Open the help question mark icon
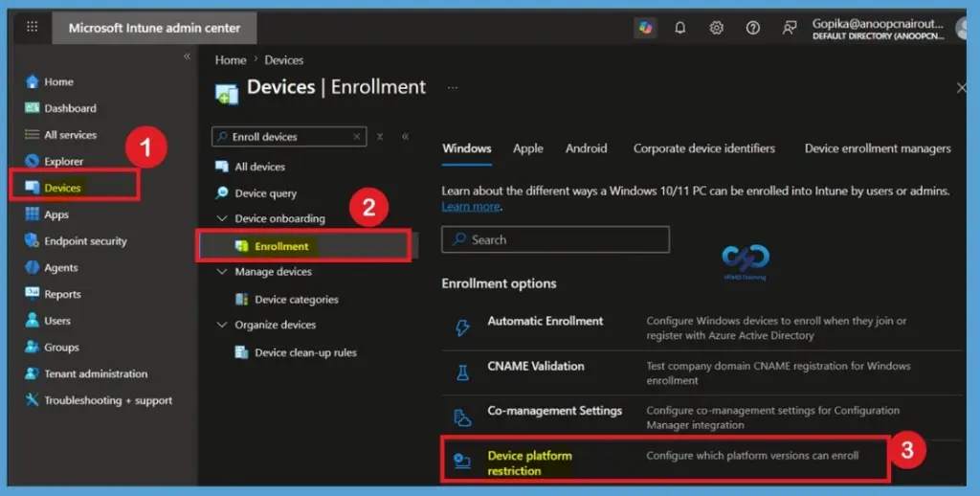Image resolution: width=980 pixels, height=496 pixels. point(752,28)
